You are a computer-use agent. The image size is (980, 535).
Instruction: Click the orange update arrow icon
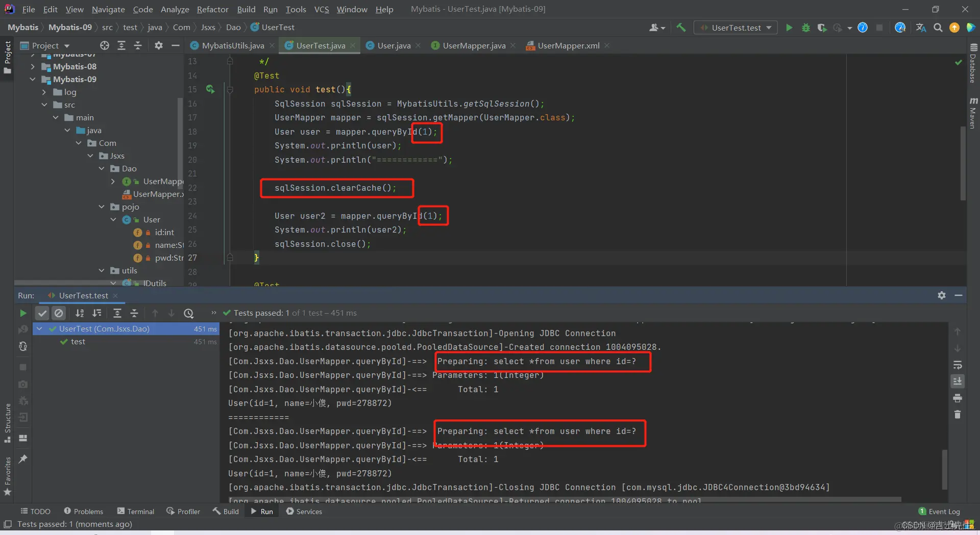point(954,28)
